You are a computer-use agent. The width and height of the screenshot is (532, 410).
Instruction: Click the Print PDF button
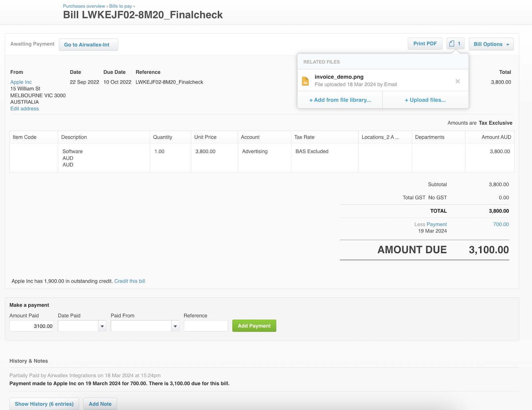pos(425,44)
